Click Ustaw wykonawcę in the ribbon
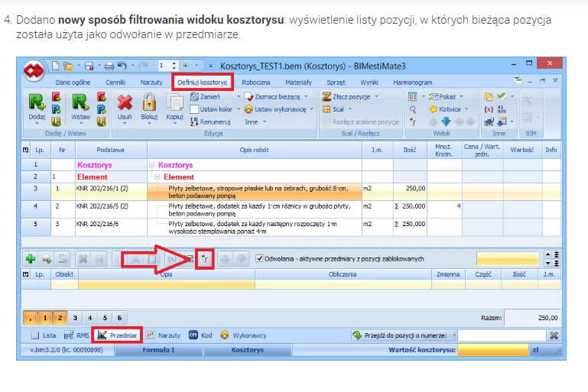 coord(275,109)
